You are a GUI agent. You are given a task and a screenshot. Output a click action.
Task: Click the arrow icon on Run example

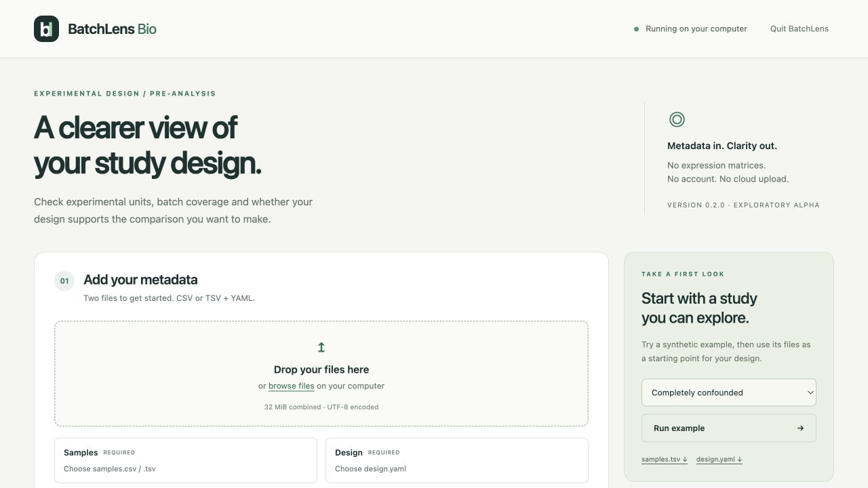click(x=800, y=428)
